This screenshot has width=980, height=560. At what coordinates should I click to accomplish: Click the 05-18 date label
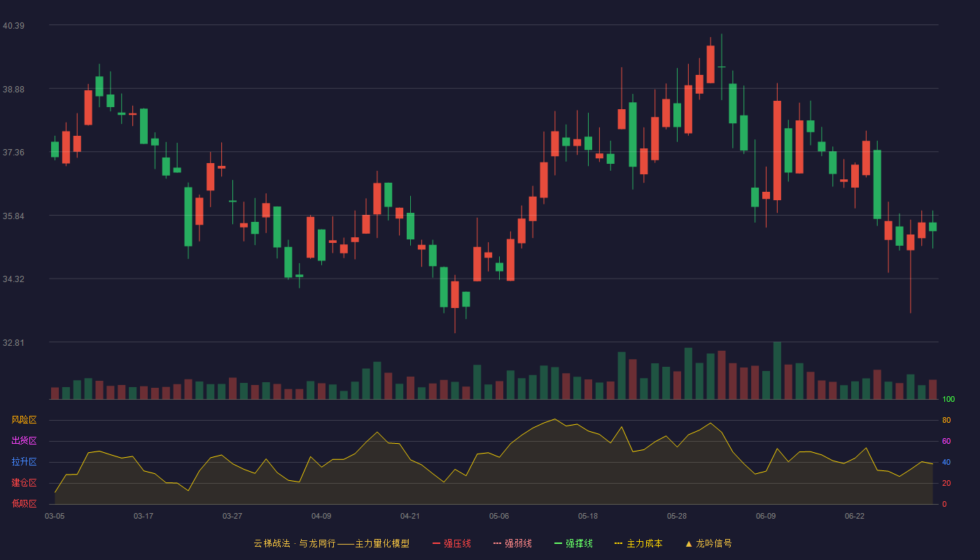click(588, 516)
